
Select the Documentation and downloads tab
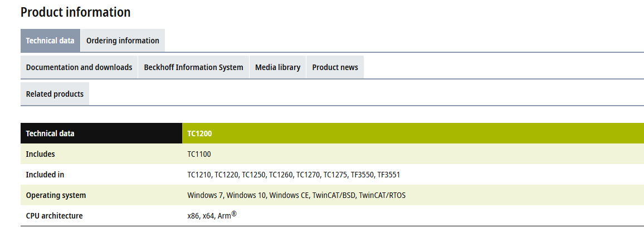pos(79,67)
